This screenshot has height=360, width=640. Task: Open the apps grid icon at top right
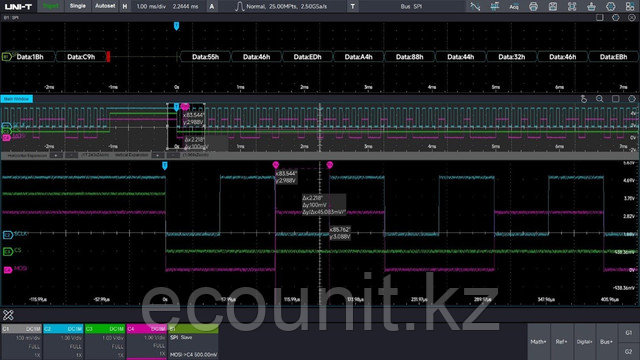pos(630,6)
